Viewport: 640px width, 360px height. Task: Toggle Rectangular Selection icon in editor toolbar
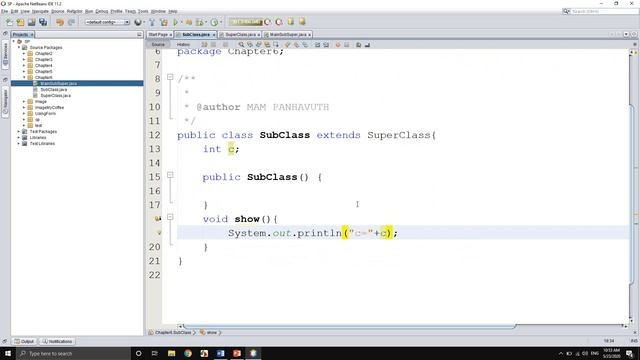click(x=276, y=44)
